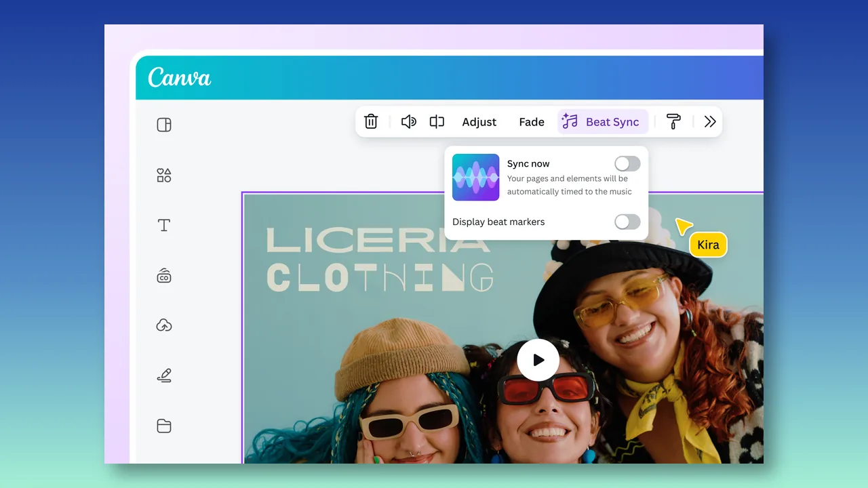Select the Draw pen tool icon
The width and height of the screenshot is (868, 488).
click(x=164, y=375)
